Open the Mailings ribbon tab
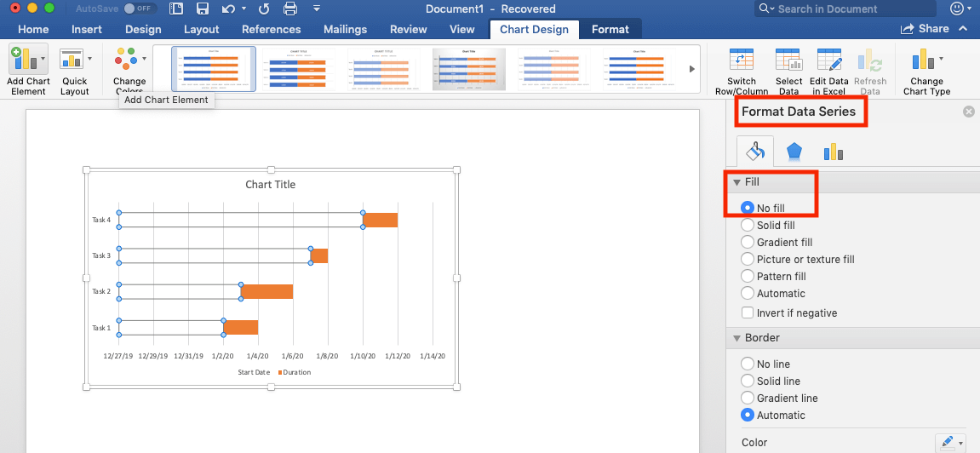 pyautogui.click(x=345, y=29)
